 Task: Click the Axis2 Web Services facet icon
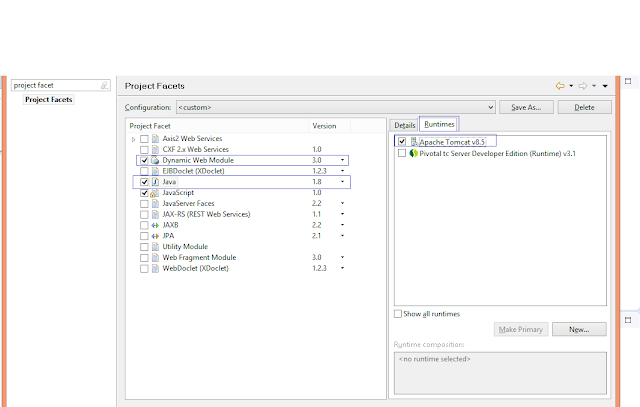[x=155, y=139]
